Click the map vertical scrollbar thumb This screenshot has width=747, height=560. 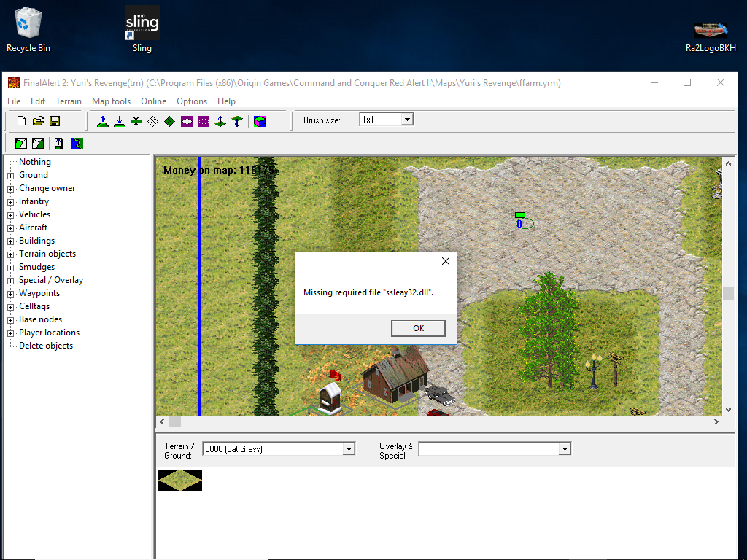tap(728, 293)
